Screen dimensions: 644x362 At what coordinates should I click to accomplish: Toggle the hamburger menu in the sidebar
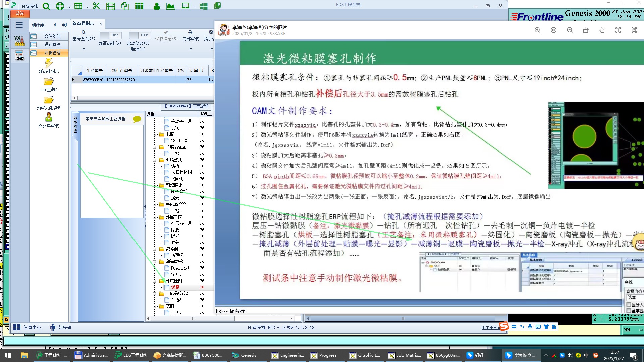19,25
